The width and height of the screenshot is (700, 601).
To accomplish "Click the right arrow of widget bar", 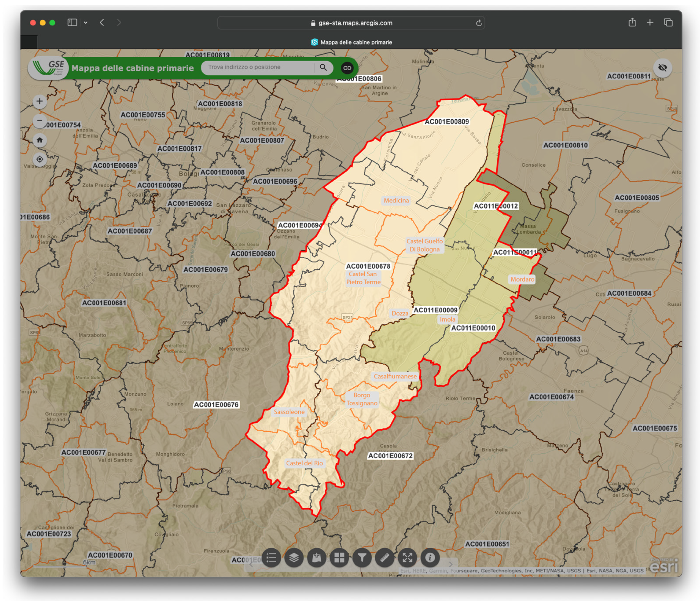I will [x=451, y=564].
